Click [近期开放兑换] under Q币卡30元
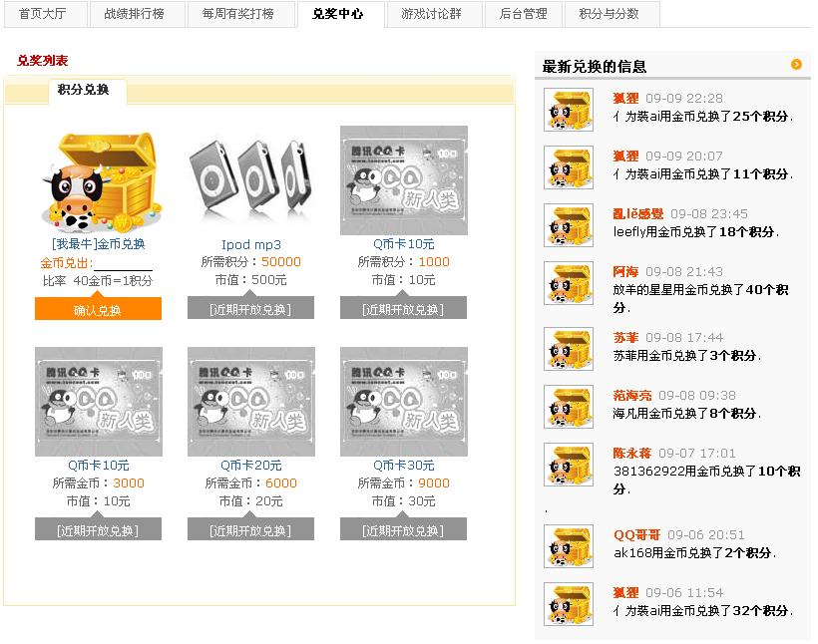 pos(403,529)
